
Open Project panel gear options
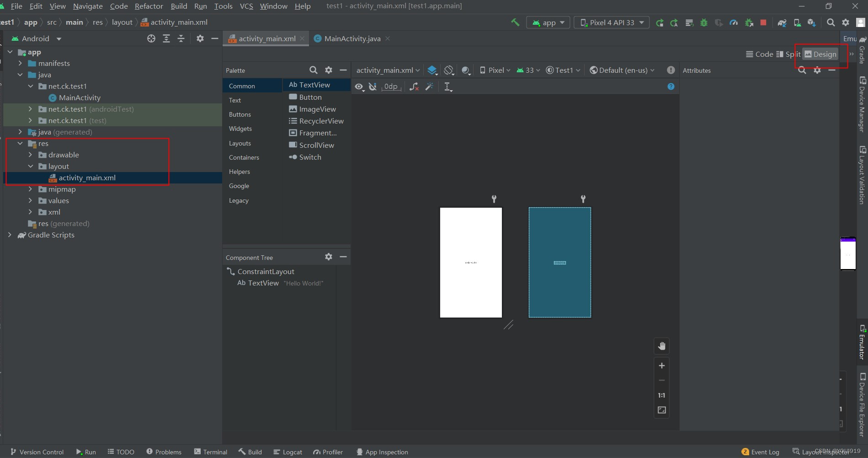[200, 38]
